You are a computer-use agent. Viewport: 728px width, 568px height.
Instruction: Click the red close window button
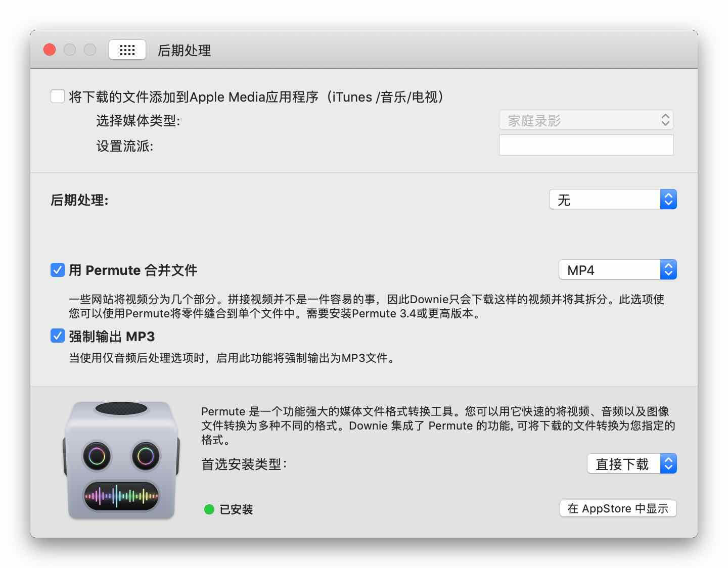pyautogui.click(x=49, y=50)
